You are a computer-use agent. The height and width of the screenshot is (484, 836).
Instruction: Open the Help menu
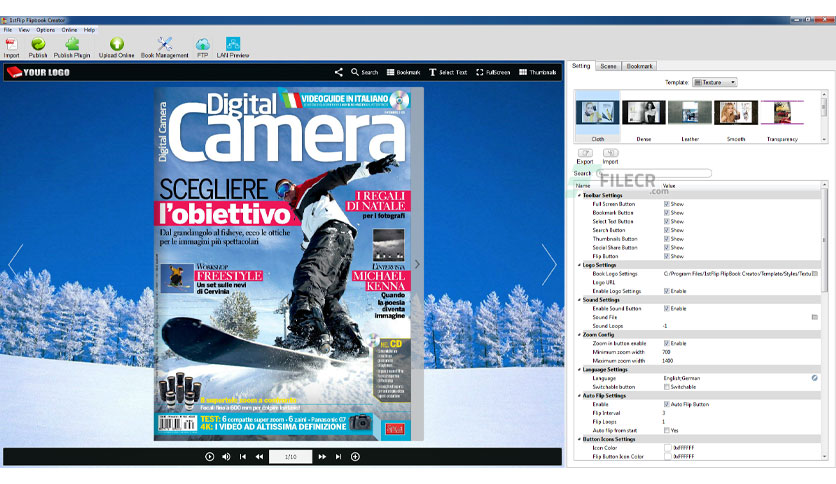coord(89,30)
